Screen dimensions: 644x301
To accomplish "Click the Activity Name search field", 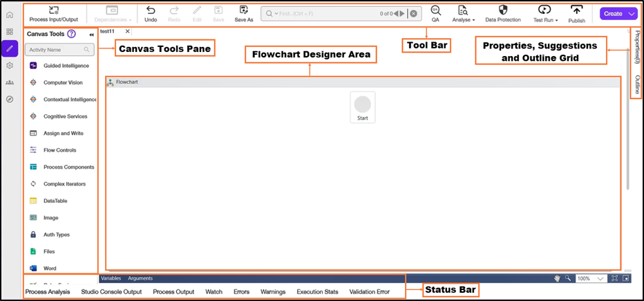I will [x=58, y=50].
